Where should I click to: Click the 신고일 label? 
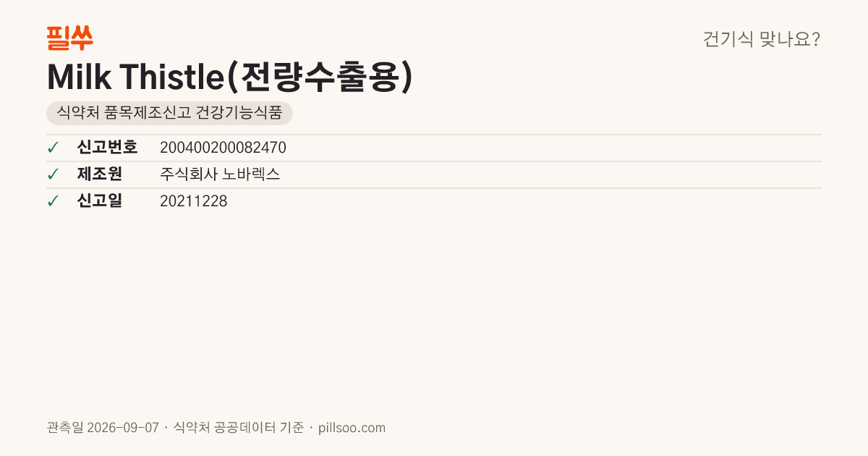[x=99, y=201]
